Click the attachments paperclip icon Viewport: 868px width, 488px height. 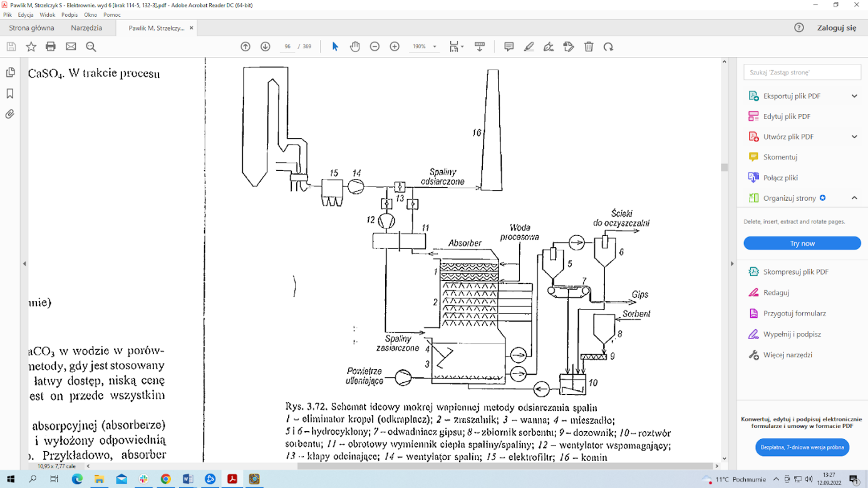click(9, 113)
